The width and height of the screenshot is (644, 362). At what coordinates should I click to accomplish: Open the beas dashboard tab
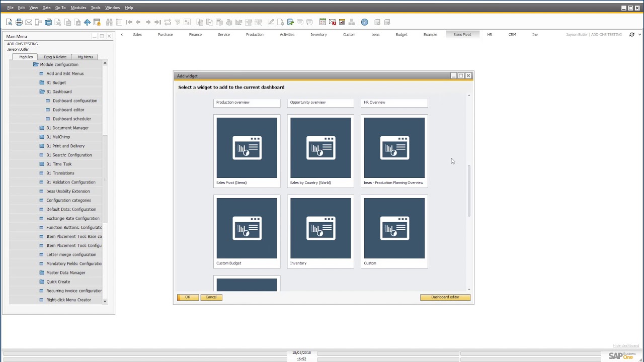(x=375, y=35)
